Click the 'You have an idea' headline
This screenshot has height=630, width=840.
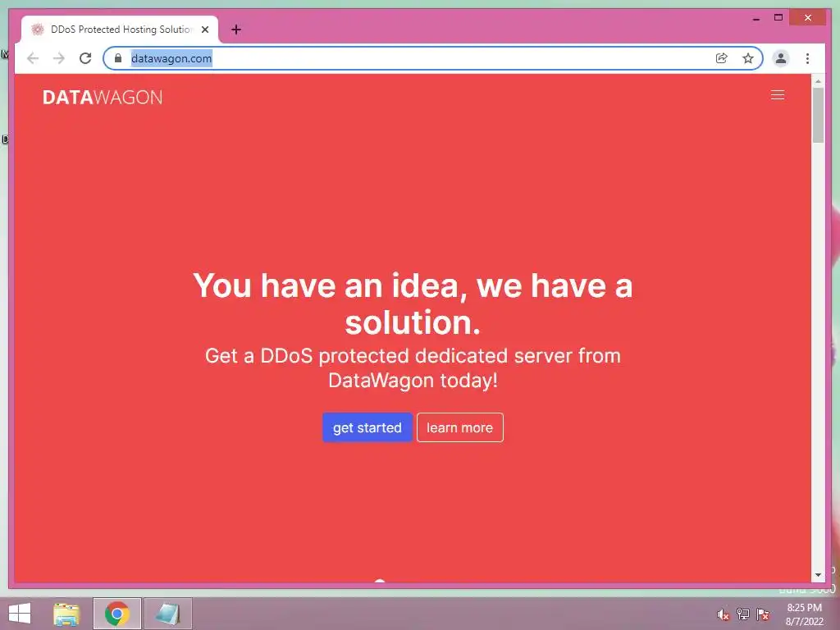coord(413,304)
